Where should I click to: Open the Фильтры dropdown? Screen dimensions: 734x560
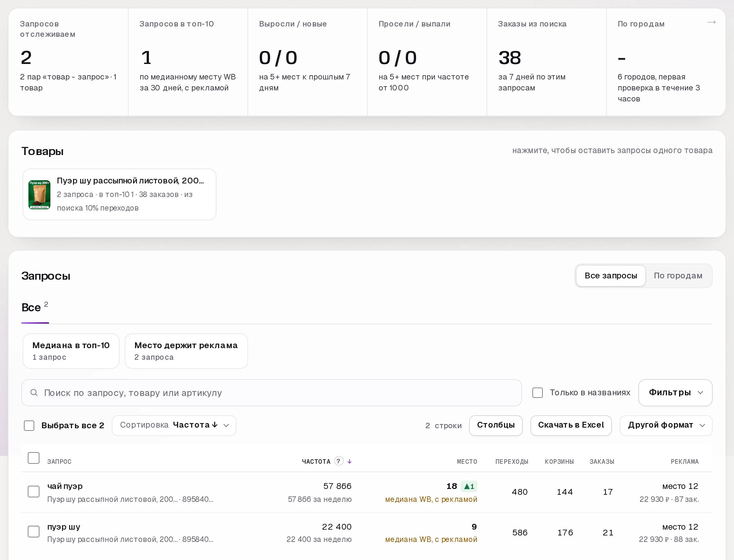coord(675,393)
